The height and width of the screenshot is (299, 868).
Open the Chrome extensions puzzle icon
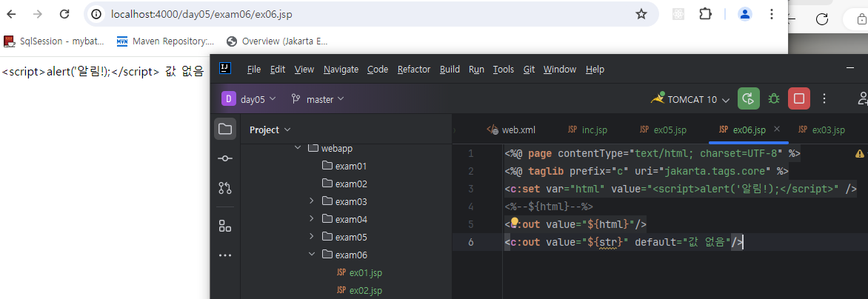[x=705, y=14]
